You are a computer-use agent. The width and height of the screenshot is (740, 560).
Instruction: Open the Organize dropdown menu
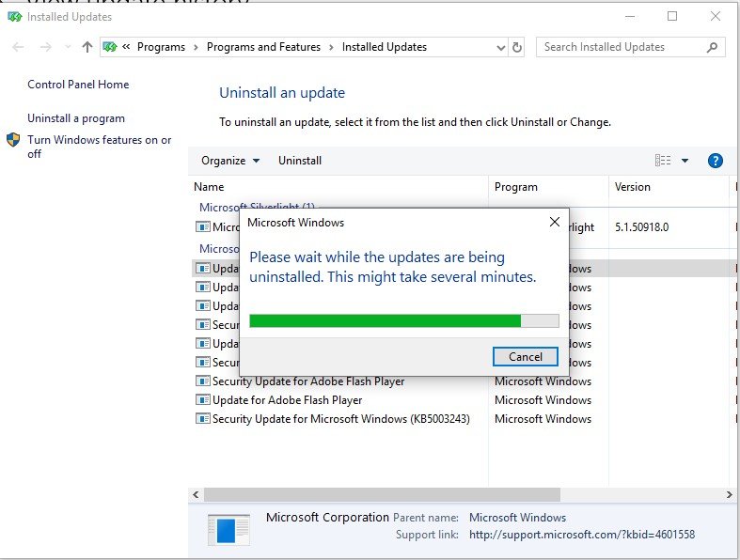[230, 161]
